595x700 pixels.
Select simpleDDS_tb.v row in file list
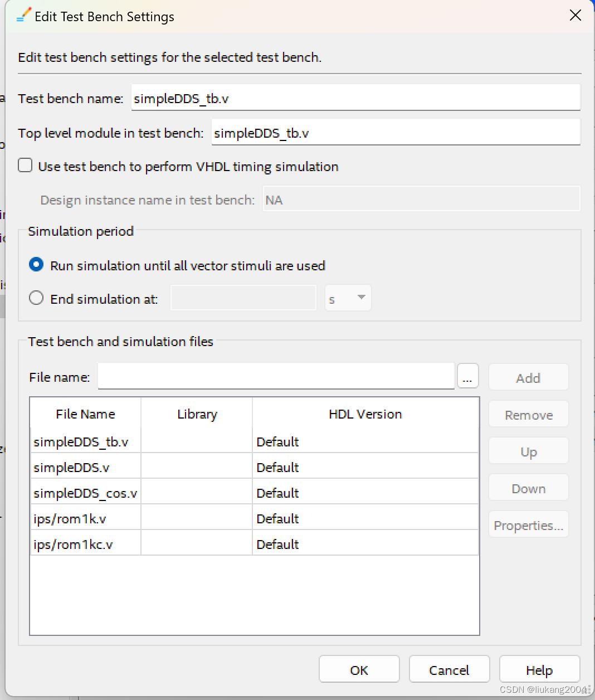[x=255, y=442]
